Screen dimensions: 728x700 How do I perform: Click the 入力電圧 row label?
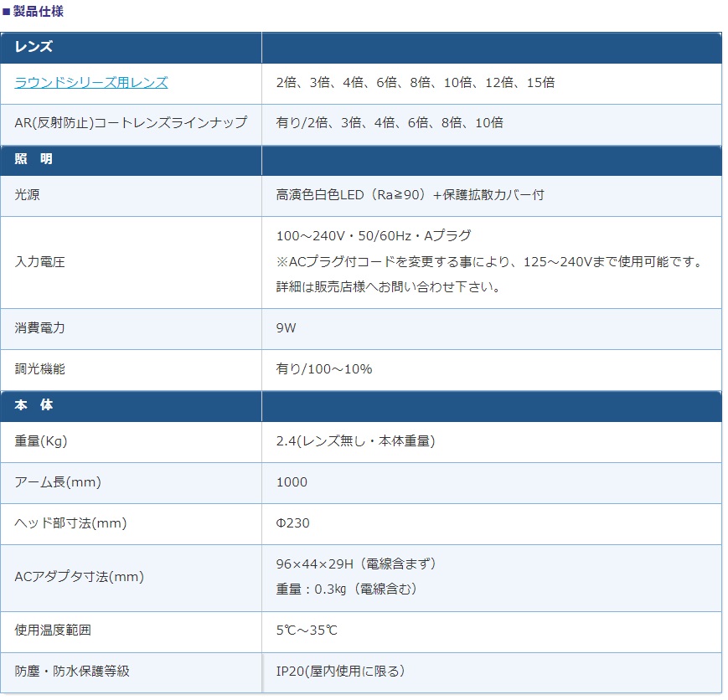coord(39,262)
